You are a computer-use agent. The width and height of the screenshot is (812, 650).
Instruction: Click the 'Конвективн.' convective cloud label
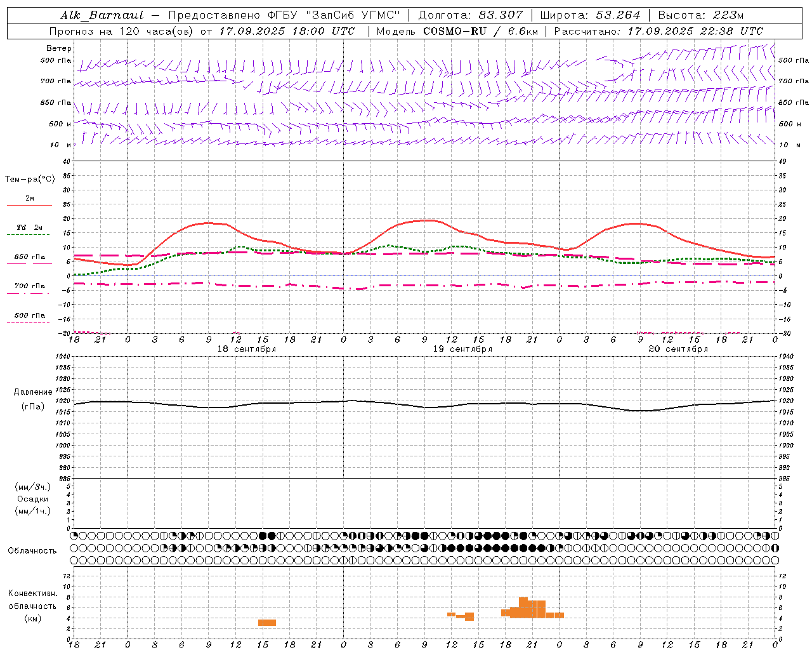tap(33, 594)
